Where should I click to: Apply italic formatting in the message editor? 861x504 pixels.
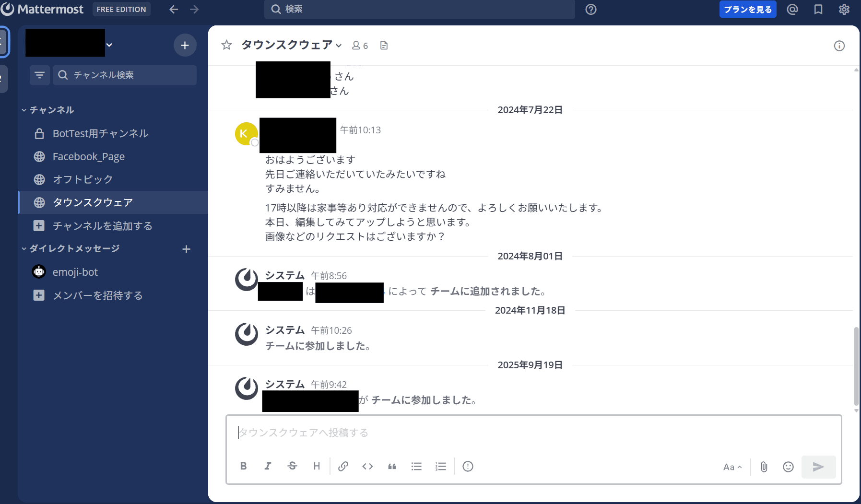click(x=268, y=466)
